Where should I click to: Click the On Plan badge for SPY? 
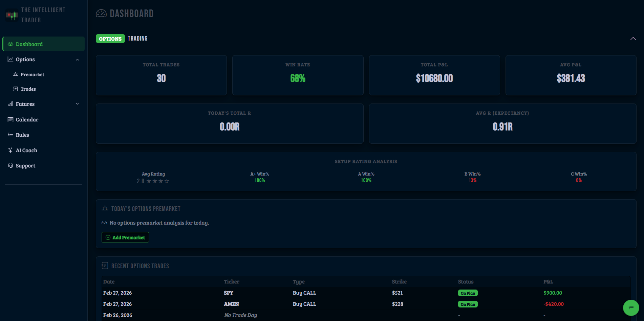click(468, 293)
